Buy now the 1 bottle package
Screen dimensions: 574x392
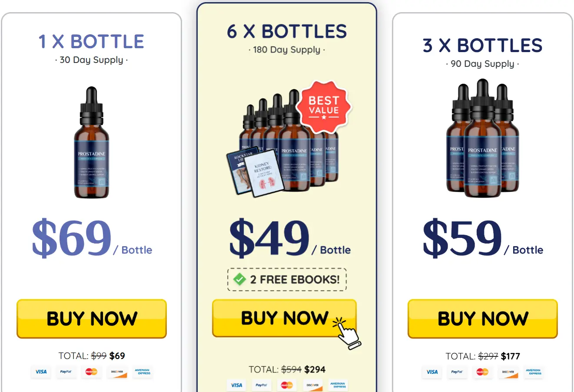(x=92, y=319)
